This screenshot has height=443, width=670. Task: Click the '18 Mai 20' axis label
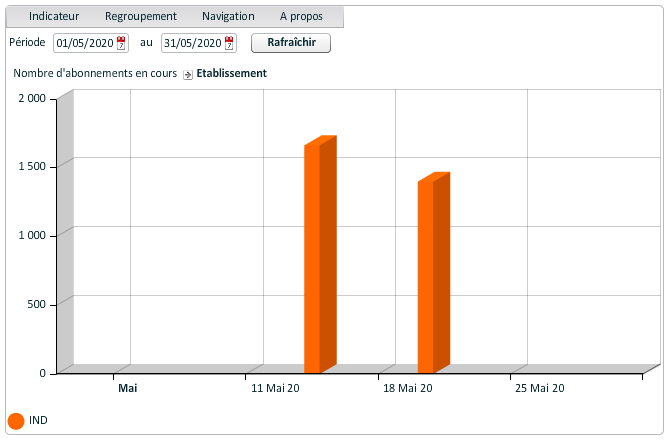point(408,388)
